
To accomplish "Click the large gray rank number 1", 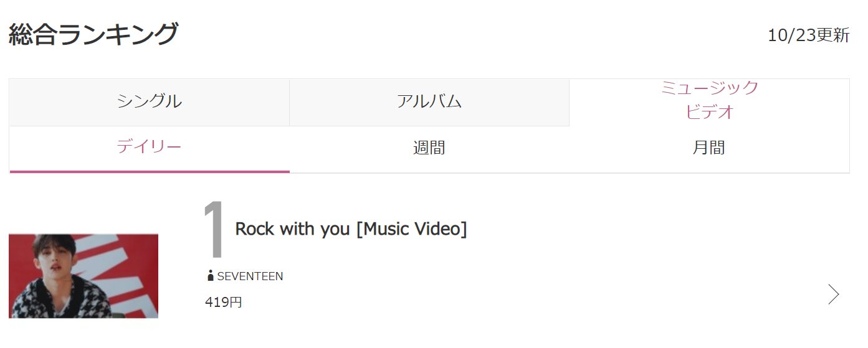I will pyautogui.click(x=215, y=231).
